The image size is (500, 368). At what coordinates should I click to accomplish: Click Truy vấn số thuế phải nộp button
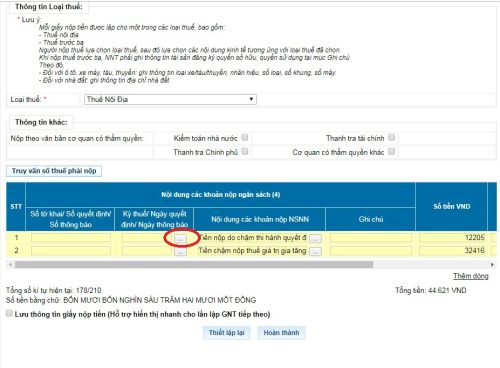pos(54,171)
